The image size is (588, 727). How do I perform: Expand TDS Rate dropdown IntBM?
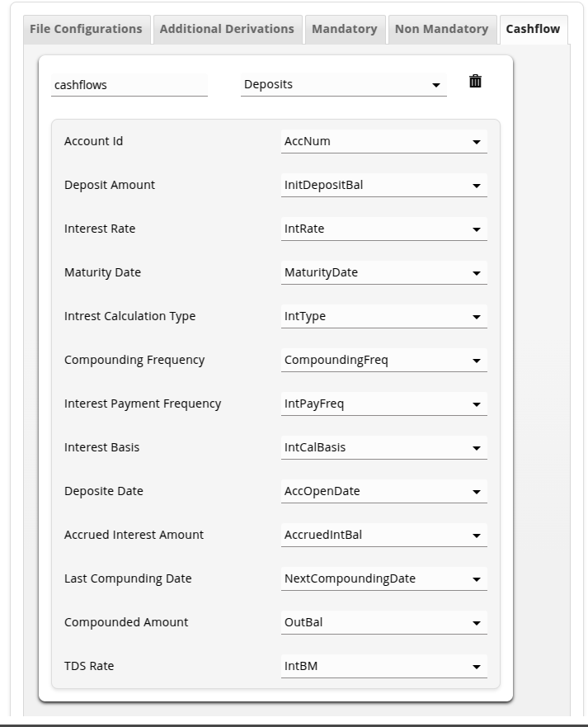(x=383, y=666)
